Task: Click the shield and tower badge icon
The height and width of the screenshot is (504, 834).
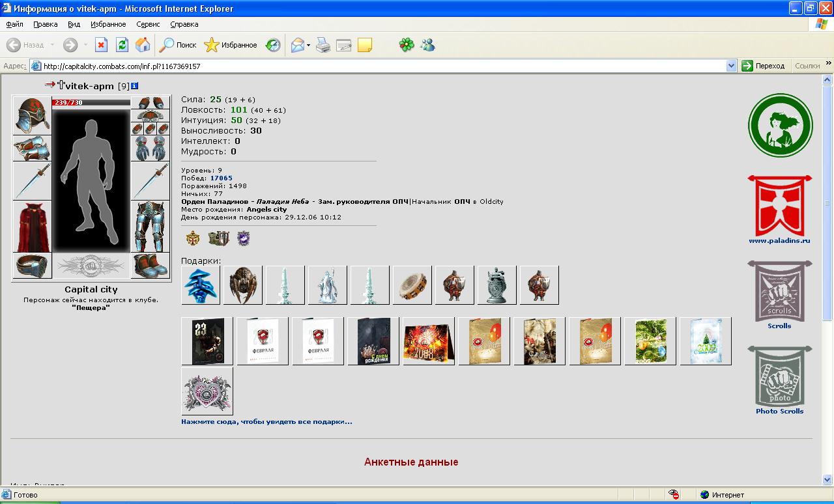Action: pos(218,238)
